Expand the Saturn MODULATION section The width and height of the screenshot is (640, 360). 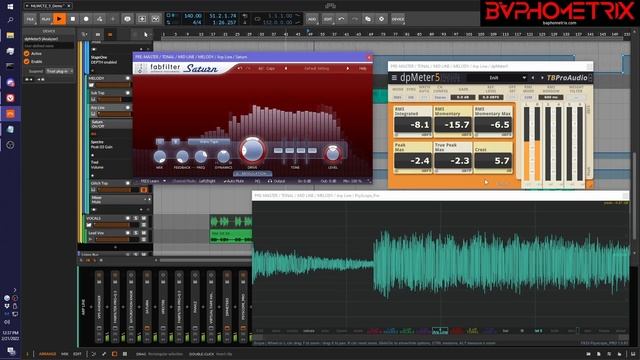point(252,174)
